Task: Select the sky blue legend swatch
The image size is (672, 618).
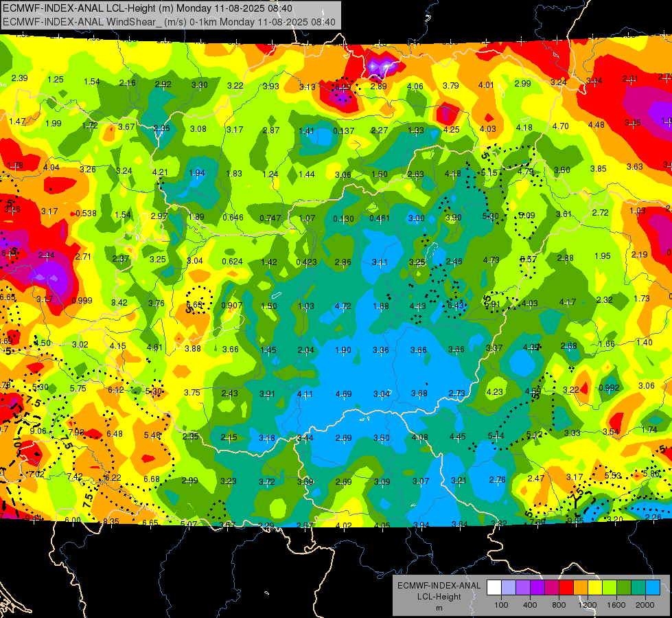Action: pos(653,588)
